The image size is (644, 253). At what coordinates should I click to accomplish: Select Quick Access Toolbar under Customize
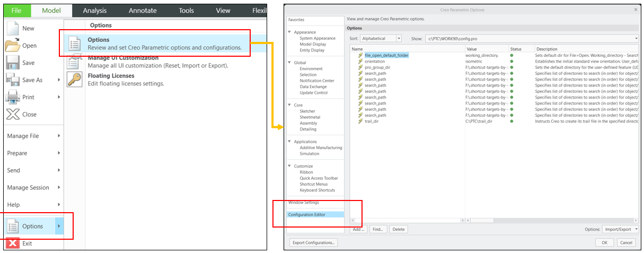(x=319, y=178)
